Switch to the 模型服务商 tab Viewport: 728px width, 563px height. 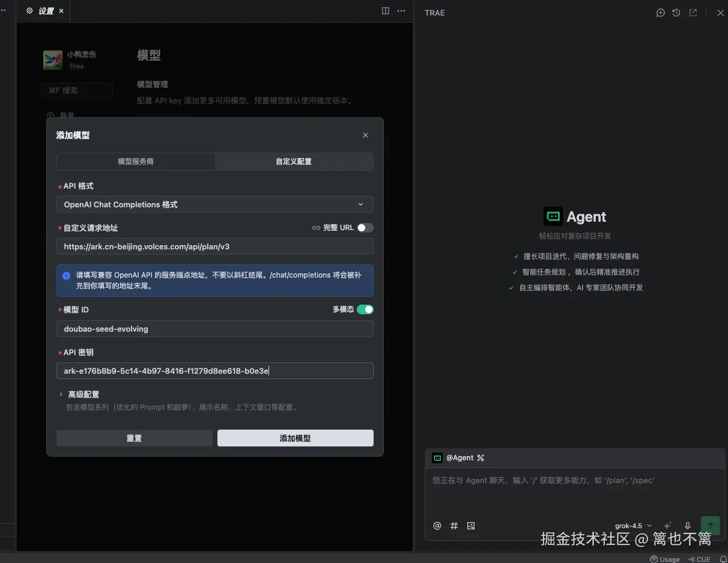[136, 162]
